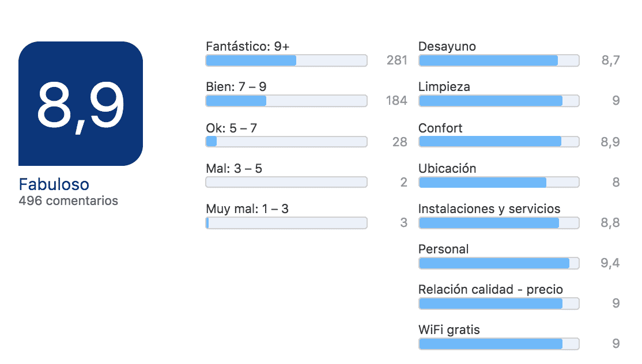Click the Ubicación score bar
Viewport: 642px width, 364px height.
coord(499,182)
